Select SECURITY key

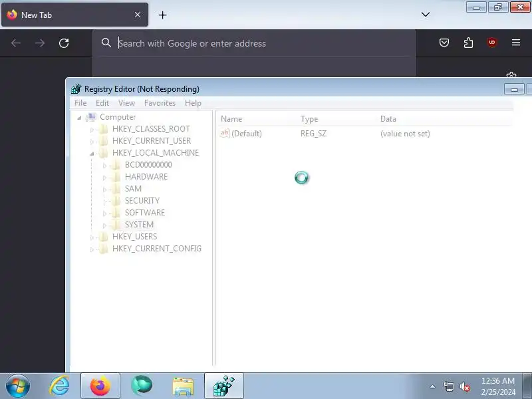click(142, 201)
